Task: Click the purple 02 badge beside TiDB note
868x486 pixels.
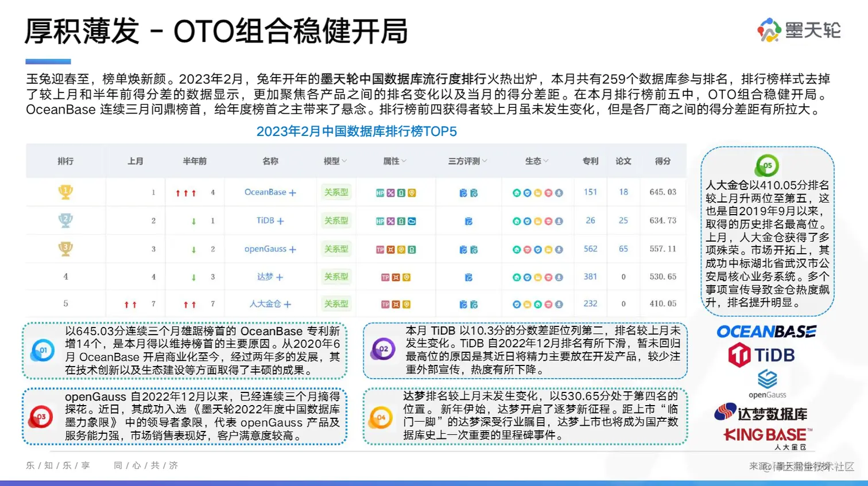Action: tap(383, 349)
